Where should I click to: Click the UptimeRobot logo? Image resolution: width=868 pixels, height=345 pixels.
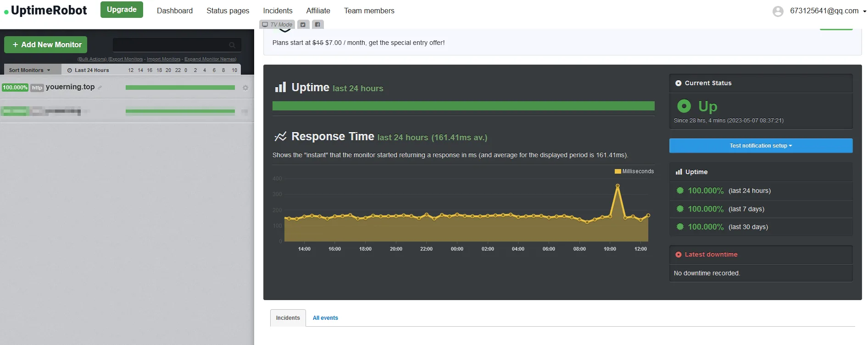45,11
